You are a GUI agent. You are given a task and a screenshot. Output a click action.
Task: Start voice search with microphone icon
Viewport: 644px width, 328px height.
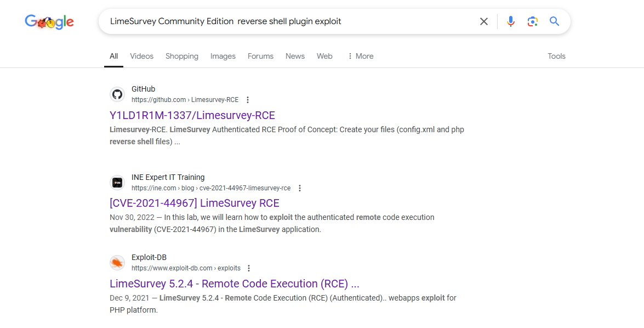tap(510, 21)
